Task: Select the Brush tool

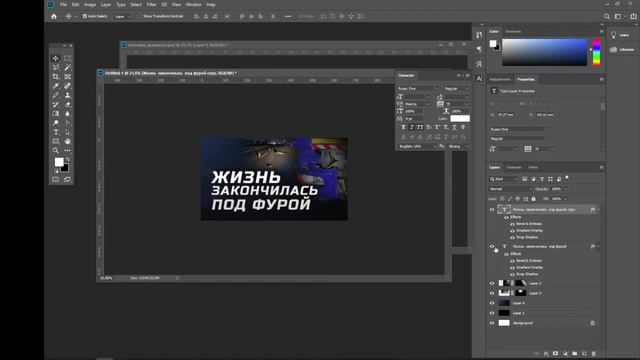Action: click(56, 95)
